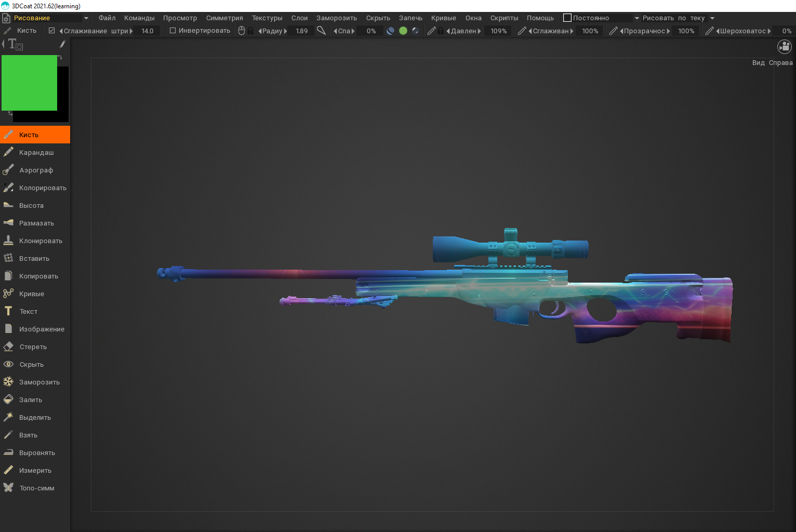The width and height of the screenshot is (796, 532).
Task: Select the Аэрограф airbrush tool
Action: (x=35, y=170)
